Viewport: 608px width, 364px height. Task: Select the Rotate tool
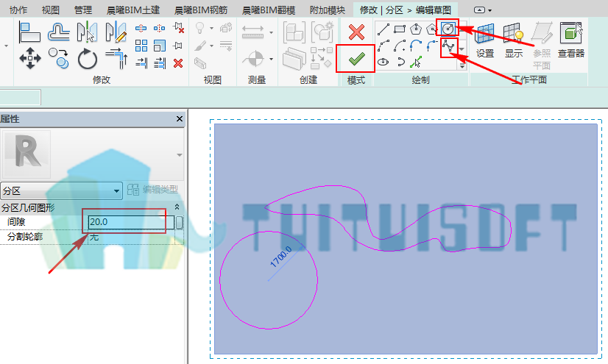[88, 60]
